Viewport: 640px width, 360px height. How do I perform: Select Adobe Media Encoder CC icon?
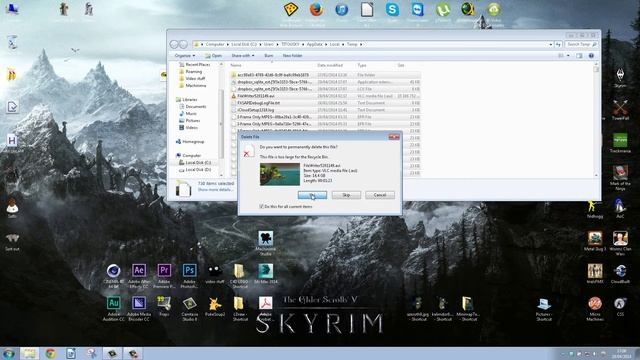click(x=139, y=303)
